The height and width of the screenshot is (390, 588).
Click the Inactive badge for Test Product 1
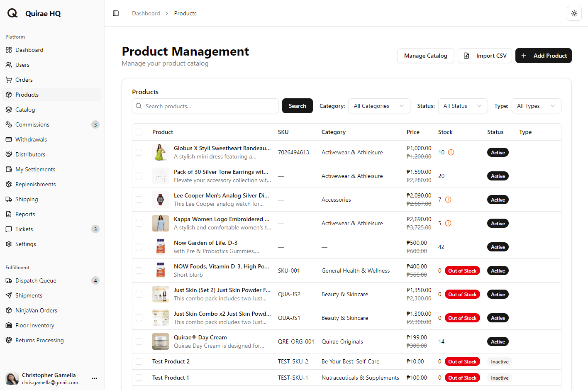click(x=500, y=378)
